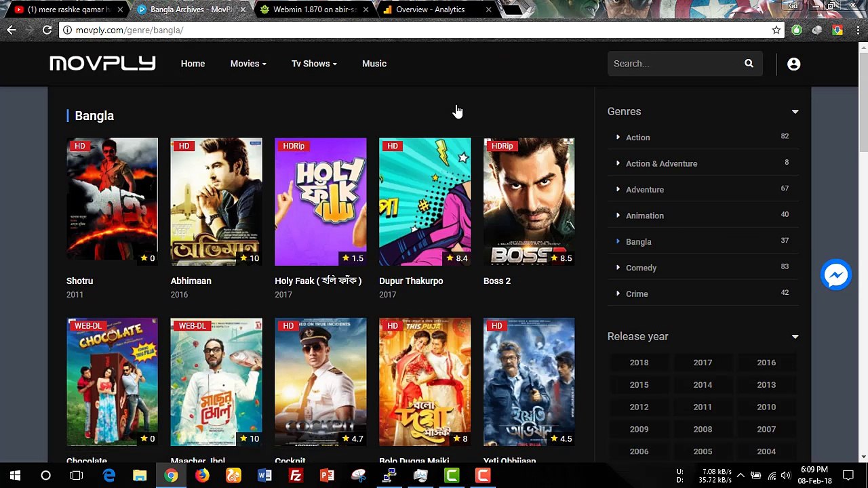This screenshot has height=488, width=868.
Task: Click the page vertical scrollbar
Action: [863, 102]
